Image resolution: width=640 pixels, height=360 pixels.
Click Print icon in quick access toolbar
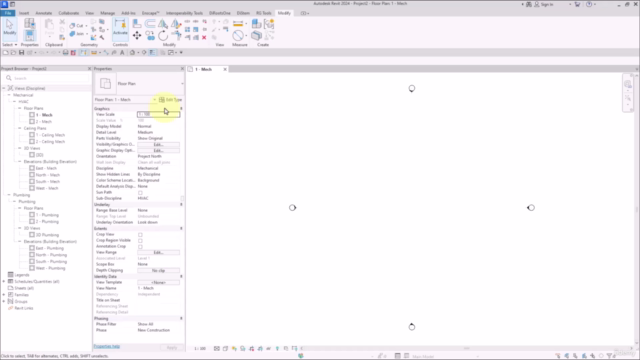pyautogui.click(x=65, y=53)
